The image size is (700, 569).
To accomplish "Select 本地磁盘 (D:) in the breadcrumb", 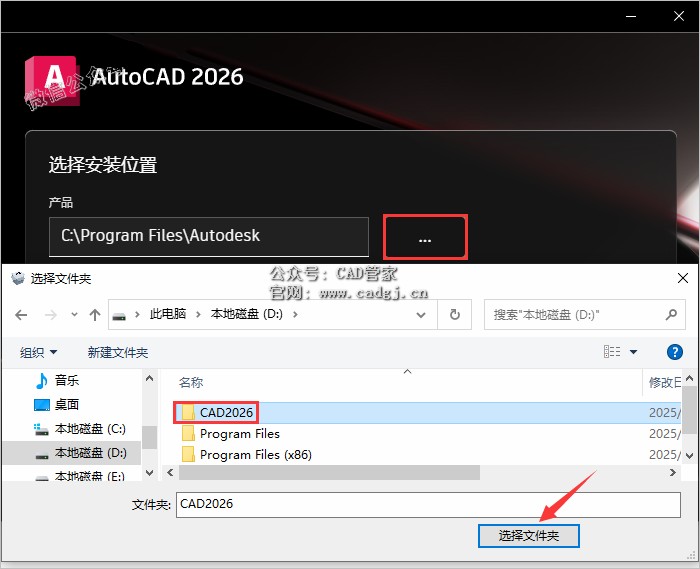I will (246, 314).
